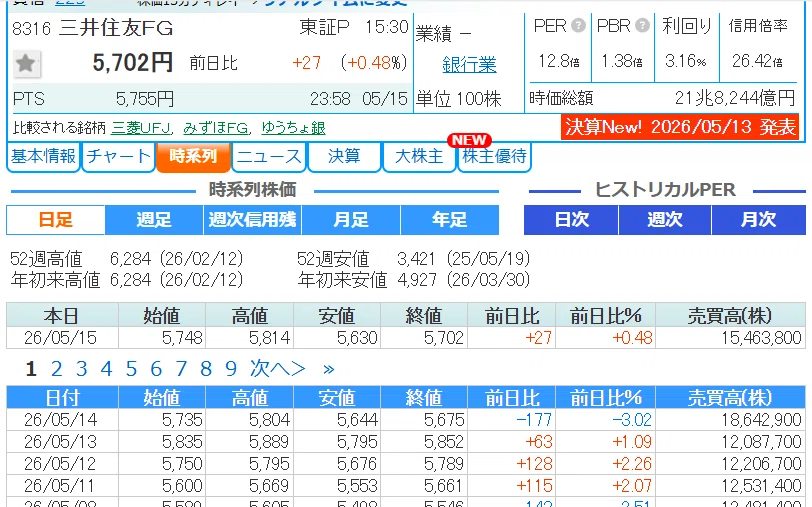
Task: Click 信用倍率 26.42倍 value
Action: click(x=757, y=61)
